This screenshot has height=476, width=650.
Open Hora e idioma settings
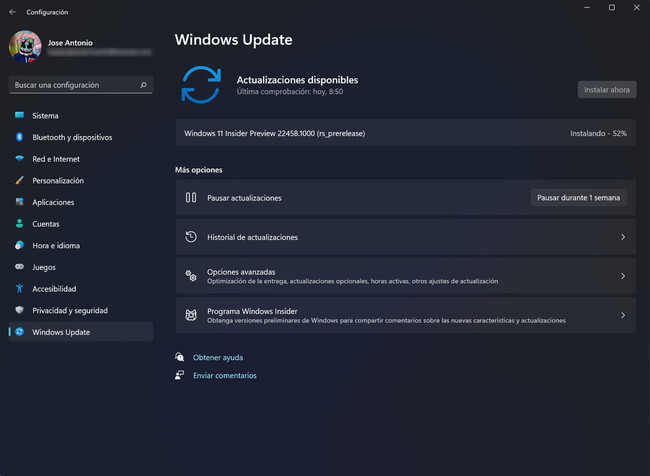(x=81, y=245)
